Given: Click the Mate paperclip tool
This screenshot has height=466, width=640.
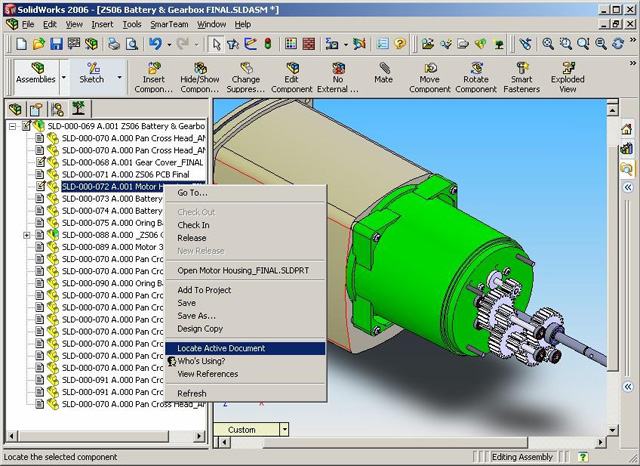Looking at the screenshot, I should click(x=383, y=73).
